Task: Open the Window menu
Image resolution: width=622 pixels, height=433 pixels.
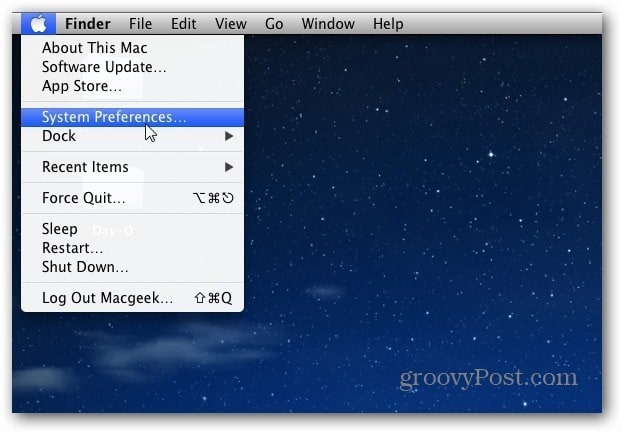Action: pyautogui.click(x=328, y=24)
